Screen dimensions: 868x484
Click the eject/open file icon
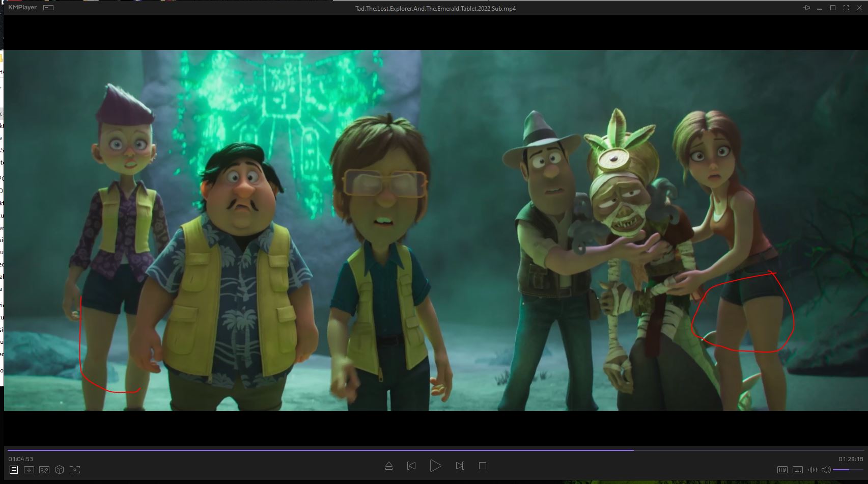[x=389, y=466]
